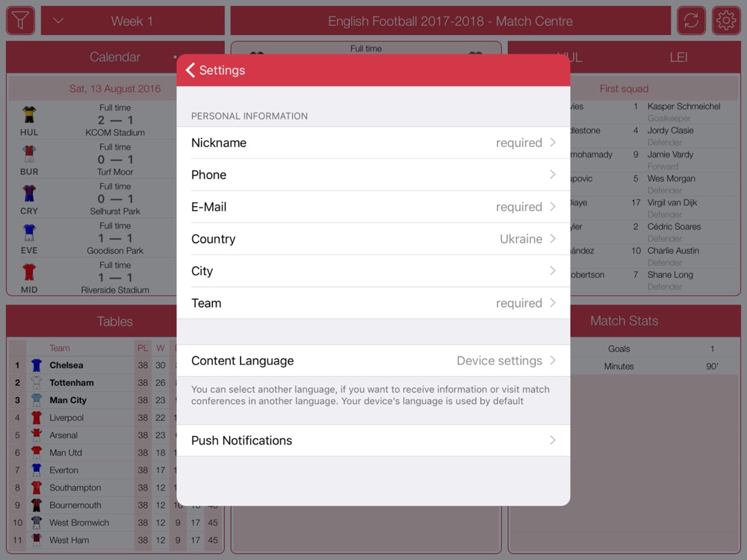747x560 pixels.
Task: Select the BUR team jersey icon
Action: (x=29, y=155)
